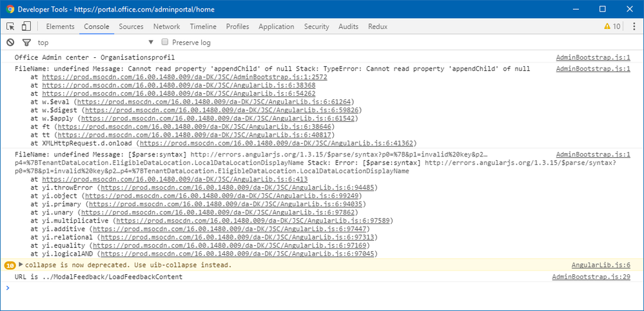Select the Console tab
This screenshot has width=644, height=311.
pyautogui.click(x=97, y=26)
